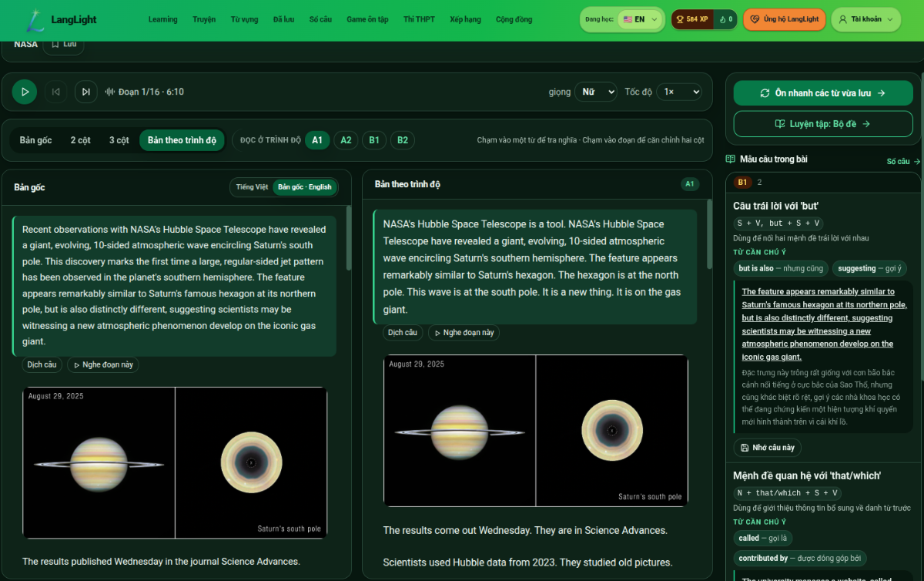Image resolution: width=924 pixels, height=581 pixels.
Task: Click the user icon beside Tài khoản
Action: coord(843,19)
